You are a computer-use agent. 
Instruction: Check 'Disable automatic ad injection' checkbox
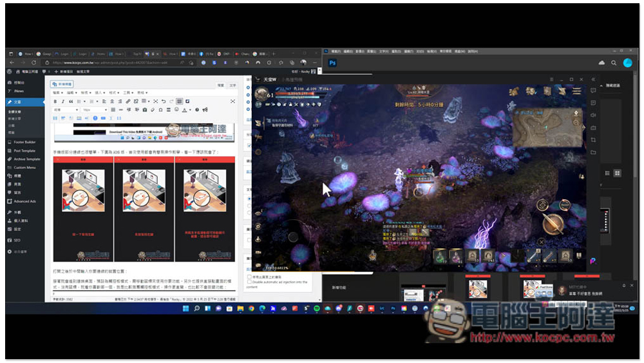point(249,282)
